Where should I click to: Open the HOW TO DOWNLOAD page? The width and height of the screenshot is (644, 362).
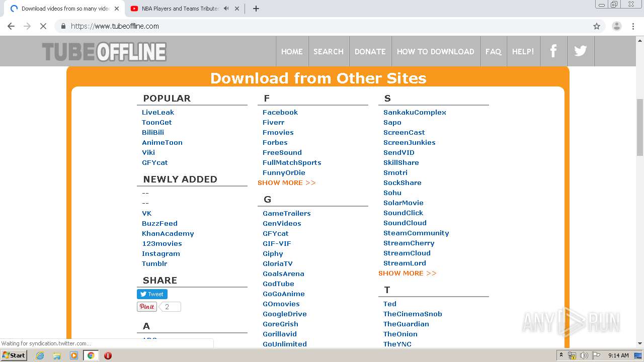pos(436,51)
